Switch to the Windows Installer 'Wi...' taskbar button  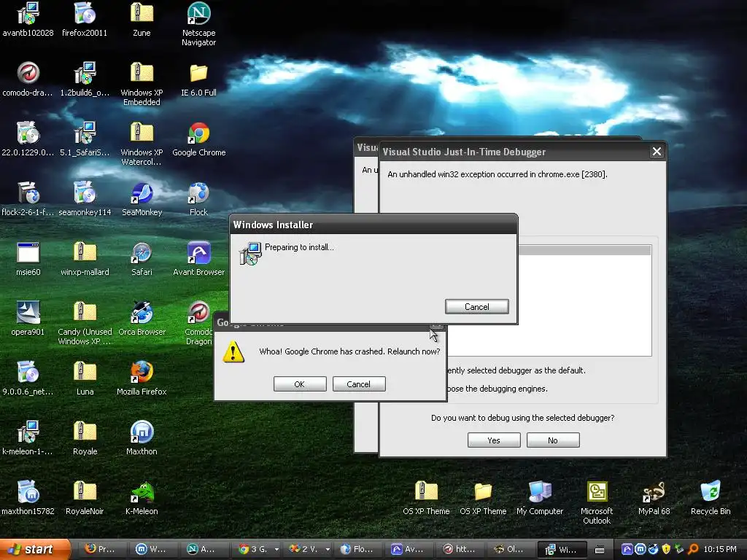pyautogui.click(x=562, y=549)
